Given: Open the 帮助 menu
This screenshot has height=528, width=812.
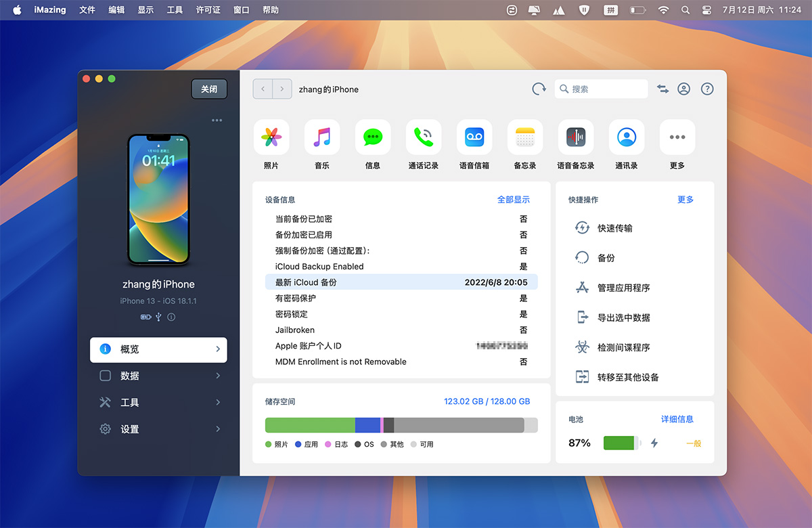Looking at the screenshot, I should pos(270,10).
